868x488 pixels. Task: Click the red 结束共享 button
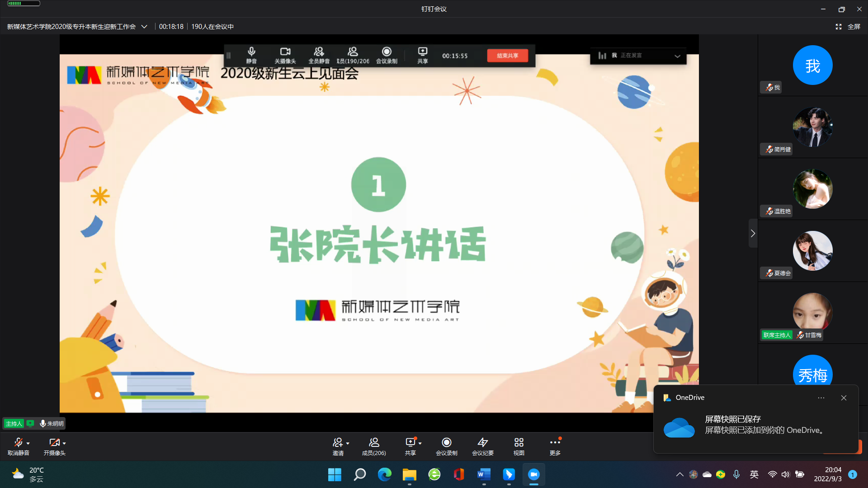pyautogui.click(x=507, y=56)
